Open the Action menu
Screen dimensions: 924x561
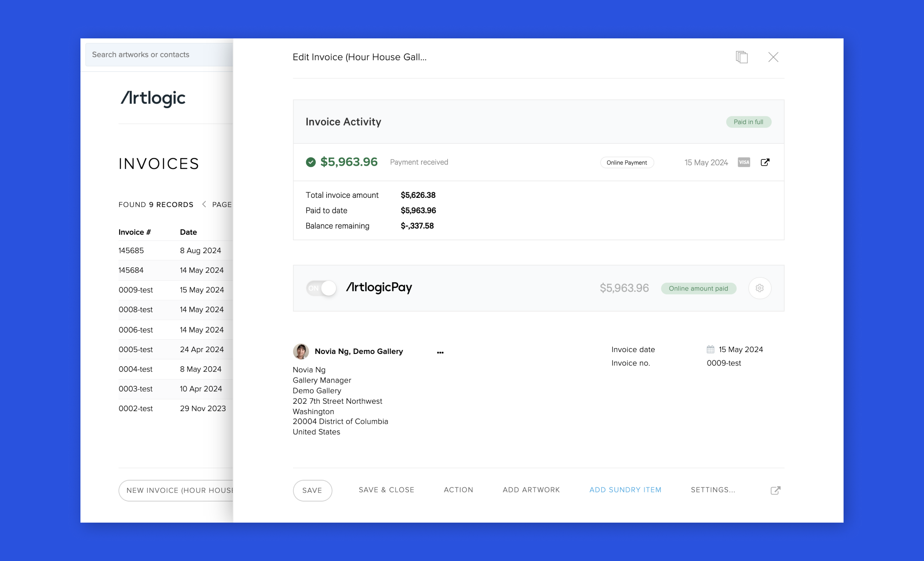click(458, 490)
